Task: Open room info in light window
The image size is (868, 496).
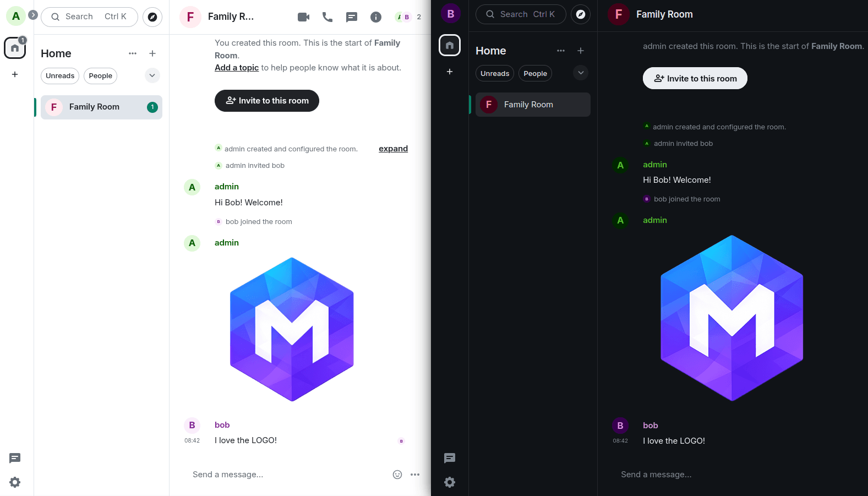Action: (x=376, y=17)
